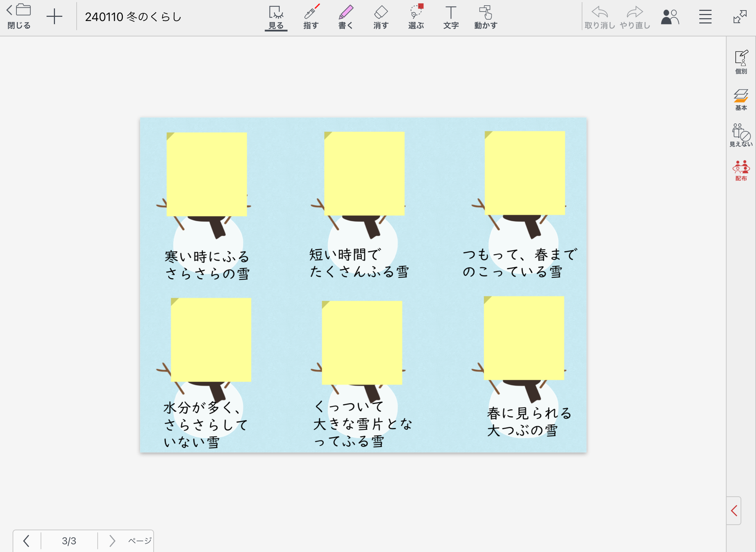Select the 書く pen tool
The height and width of the screenshot is (552, 756).
(x=346, y=17)
